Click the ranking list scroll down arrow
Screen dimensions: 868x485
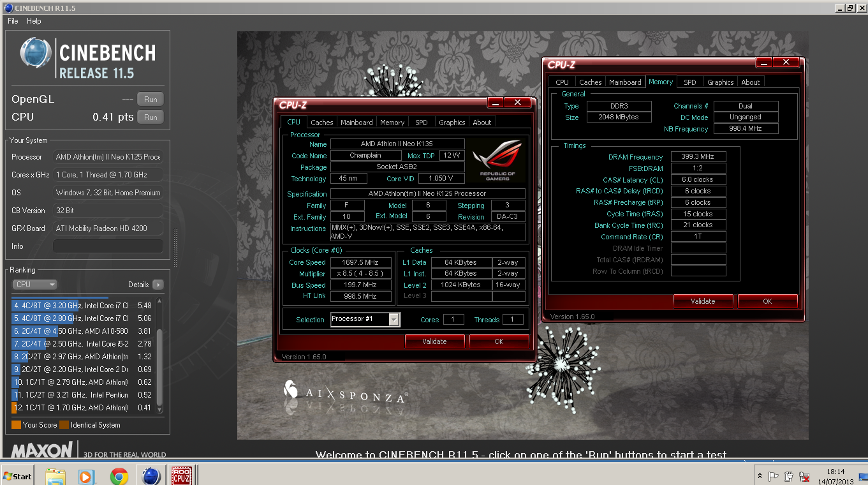point(159,410)
